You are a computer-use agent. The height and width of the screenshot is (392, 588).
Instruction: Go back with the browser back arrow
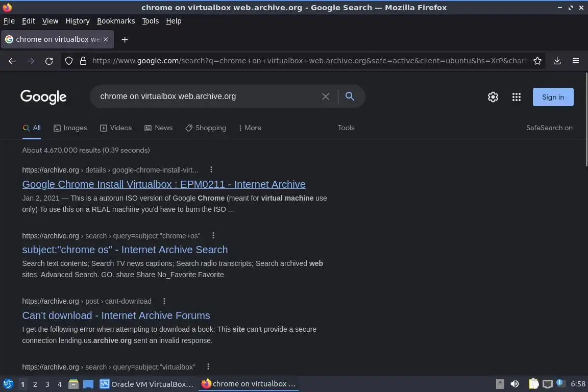click(x=12, y=61)
